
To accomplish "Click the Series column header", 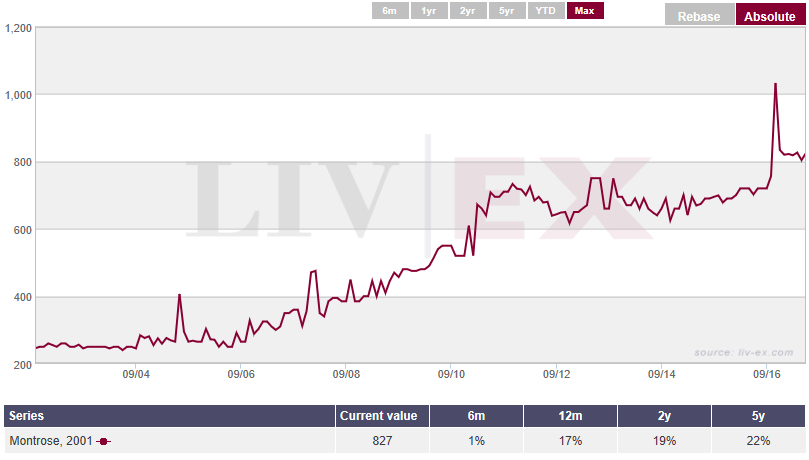I will point(169,416).
